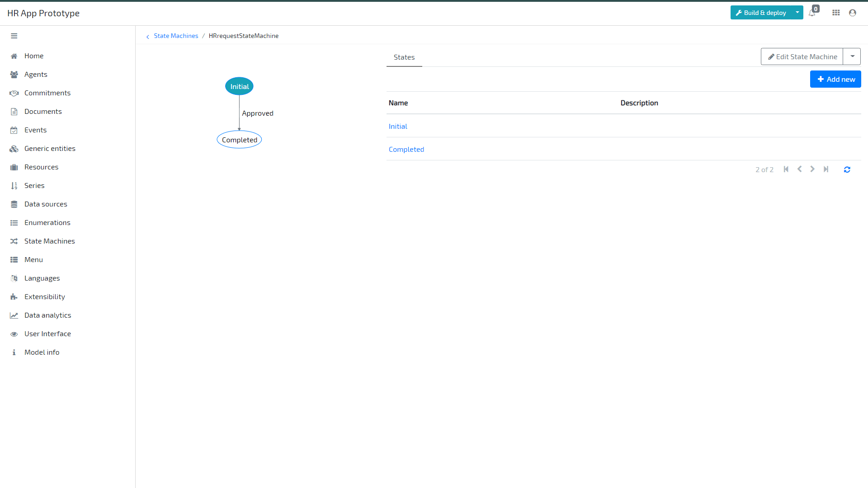
Task: Open Menu item in the sidebar
Action: (33, 260)
